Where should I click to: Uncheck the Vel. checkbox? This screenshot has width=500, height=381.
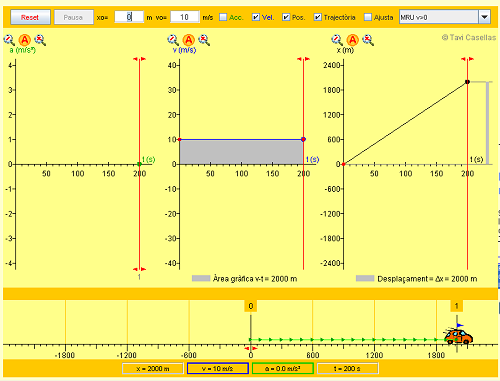pyautogui.click(x=256, y=17)
